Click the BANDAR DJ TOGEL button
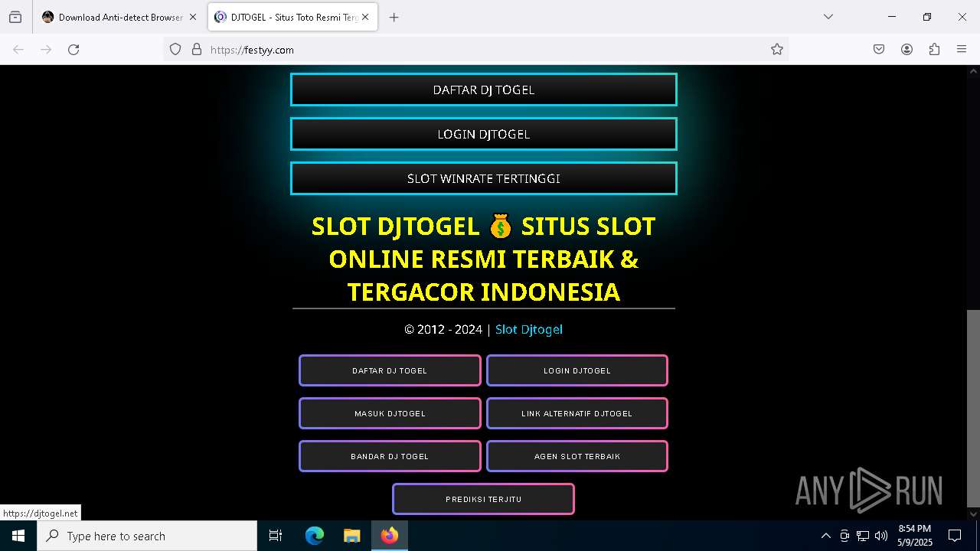Image resolution: width=980 pixels, height=551 pixels. pos(390,456)
